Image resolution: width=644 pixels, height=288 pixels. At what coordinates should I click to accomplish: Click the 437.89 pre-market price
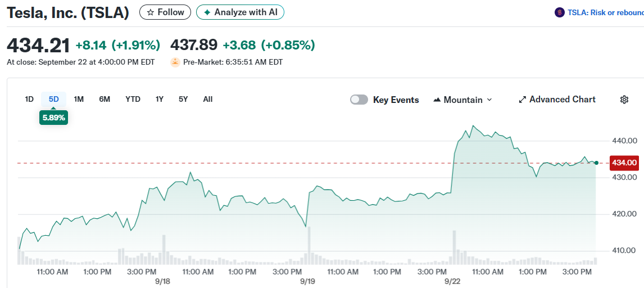(193, 45)
